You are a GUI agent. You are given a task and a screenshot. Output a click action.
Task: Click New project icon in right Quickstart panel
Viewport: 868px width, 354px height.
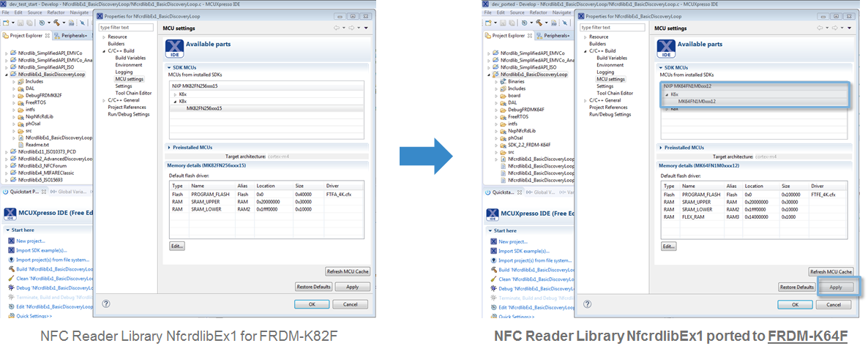[493, 241]
